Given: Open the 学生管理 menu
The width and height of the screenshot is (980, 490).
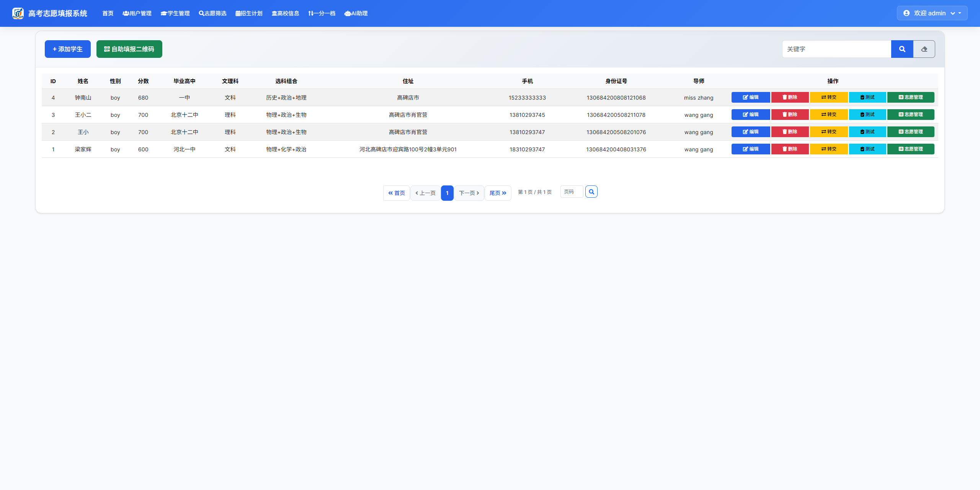Looking at the screenshot, I should [175, 13].
